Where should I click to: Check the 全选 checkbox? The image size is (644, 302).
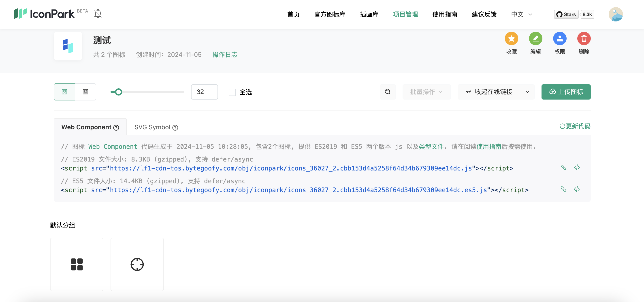coord(232,92)
